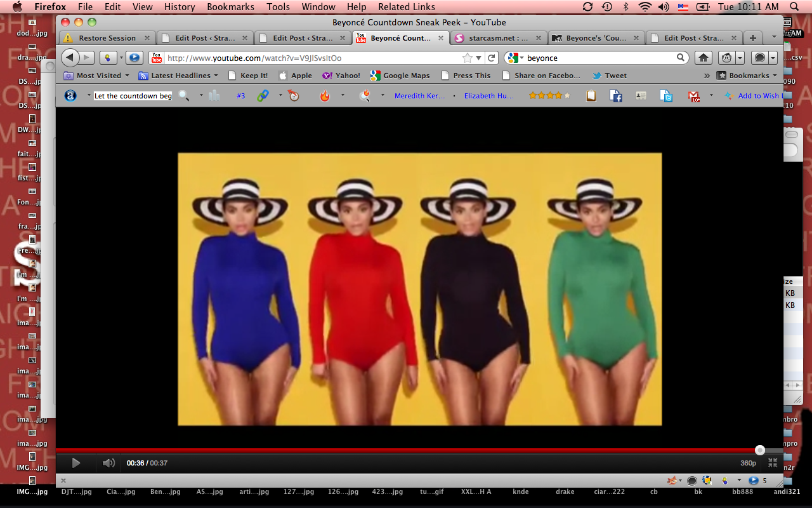The height and width of the screenshot is (508, 812).
Task: Reload the page with the refresh icon
Action: (491, 58)
